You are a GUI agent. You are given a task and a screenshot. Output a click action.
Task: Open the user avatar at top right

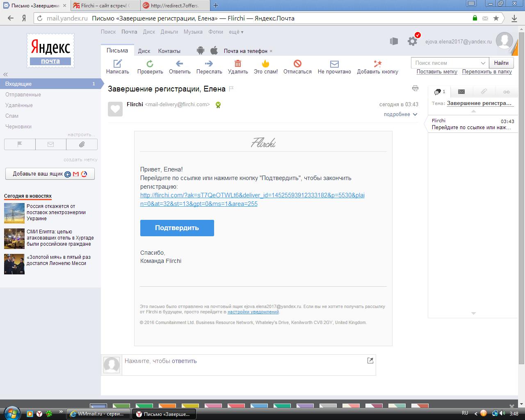(504, 41)
